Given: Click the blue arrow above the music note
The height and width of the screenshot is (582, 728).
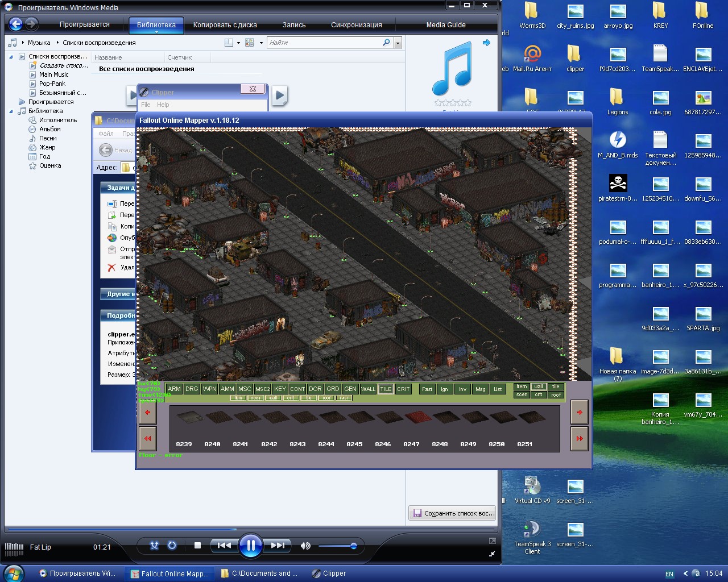Looking at the screenshot, I should 486,43.
